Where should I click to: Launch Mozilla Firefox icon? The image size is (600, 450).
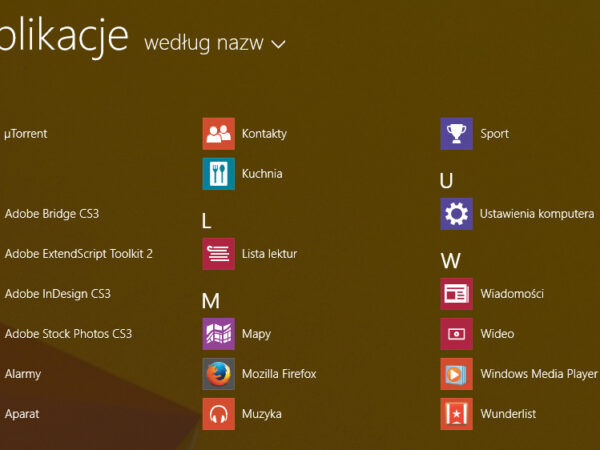[218, 374]
